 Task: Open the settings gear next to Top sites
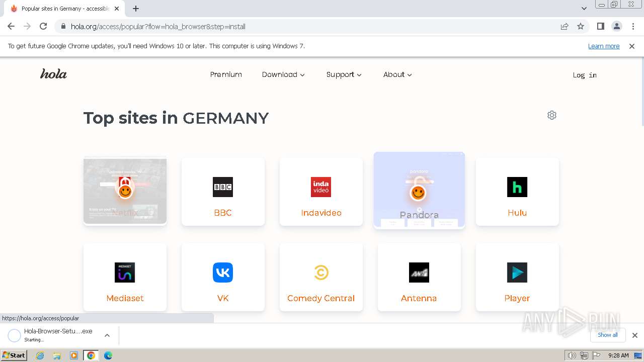[552, 115]
